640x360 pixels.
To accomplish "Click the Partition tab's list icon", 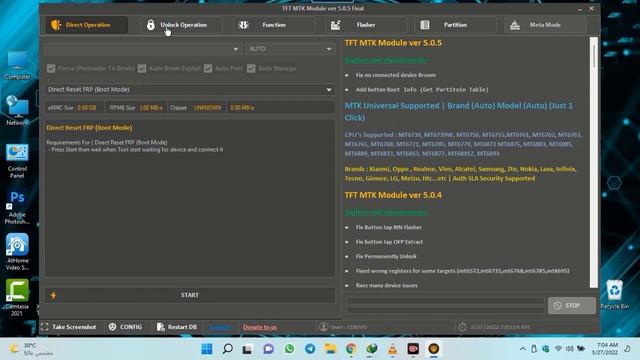I will (425, 25).
